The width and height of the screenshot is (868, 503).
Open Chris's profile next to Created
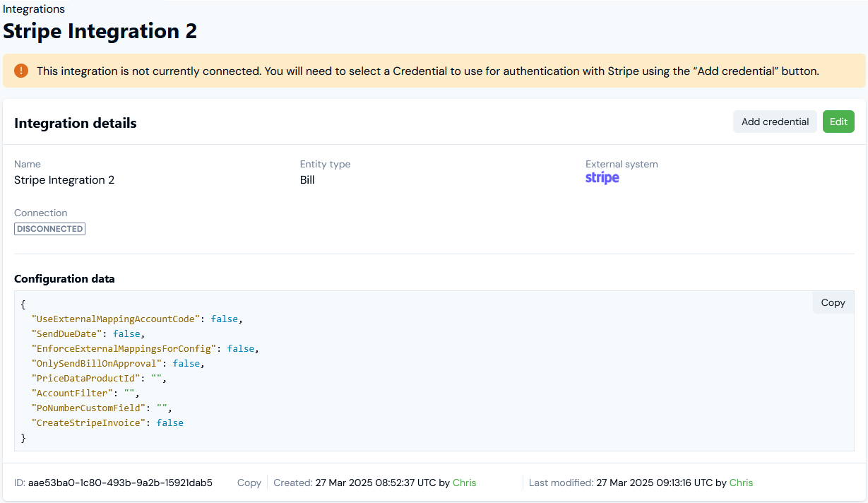click(x=465, y=483)
